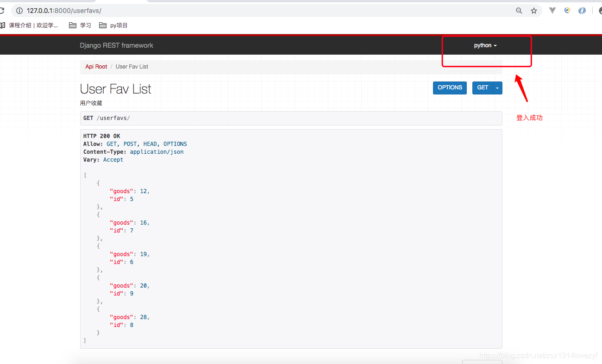Open the py项目 bookmarks folder
The width and height of the screenshot is (602, 364).
coord(113,25)
